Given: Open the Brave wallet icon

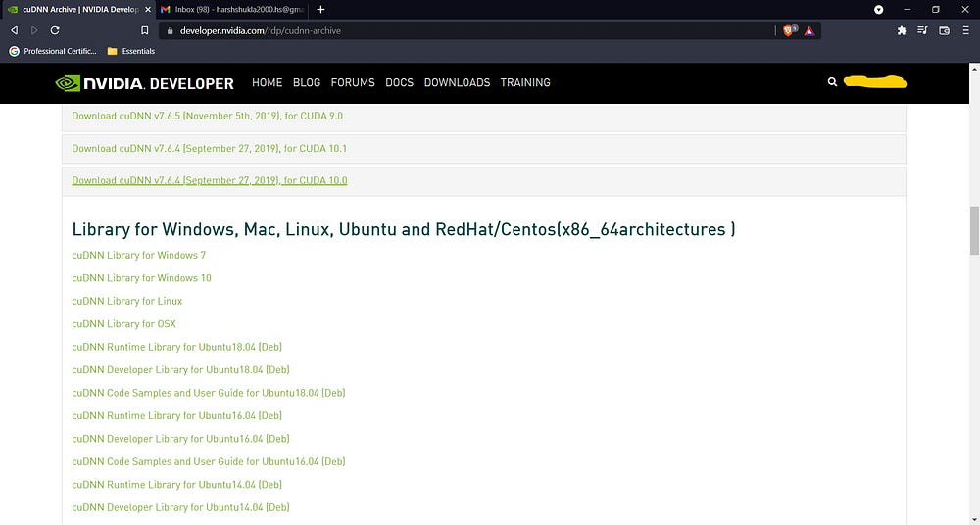Looking at the screenshot, I should [945, 30].
